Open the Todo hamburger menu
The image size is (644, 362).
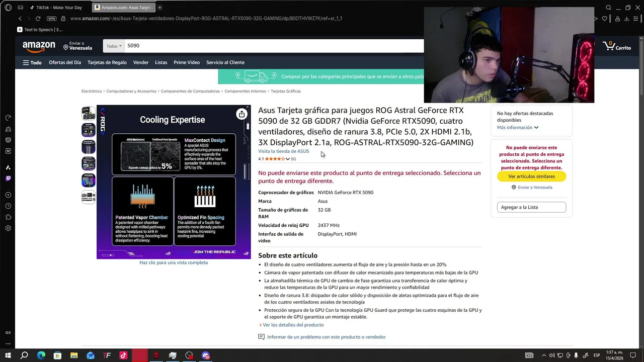coord(32,62)
